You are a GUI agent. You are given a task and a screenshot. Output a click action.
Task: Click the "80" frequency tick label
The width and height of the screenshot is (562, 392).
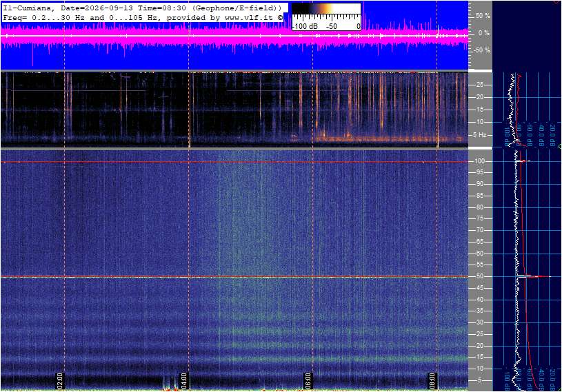(480, 207)
